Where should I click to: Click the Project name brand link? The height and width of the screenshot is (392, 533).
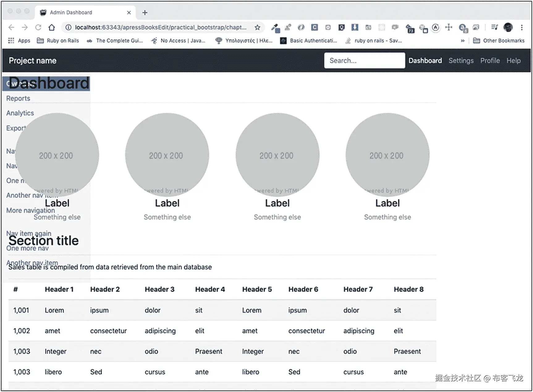[32, 61]
